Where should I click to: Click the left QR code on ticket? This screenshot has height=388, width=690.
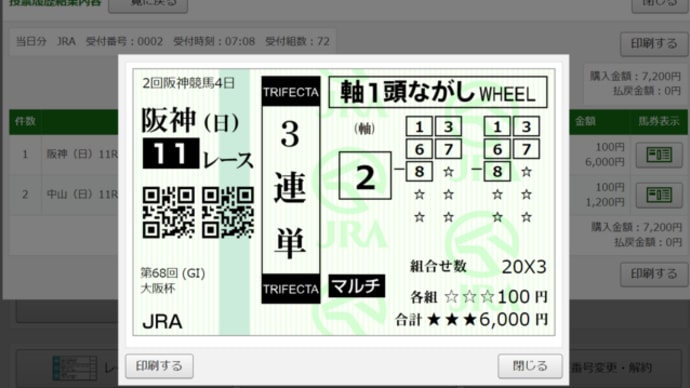point(169,212)
